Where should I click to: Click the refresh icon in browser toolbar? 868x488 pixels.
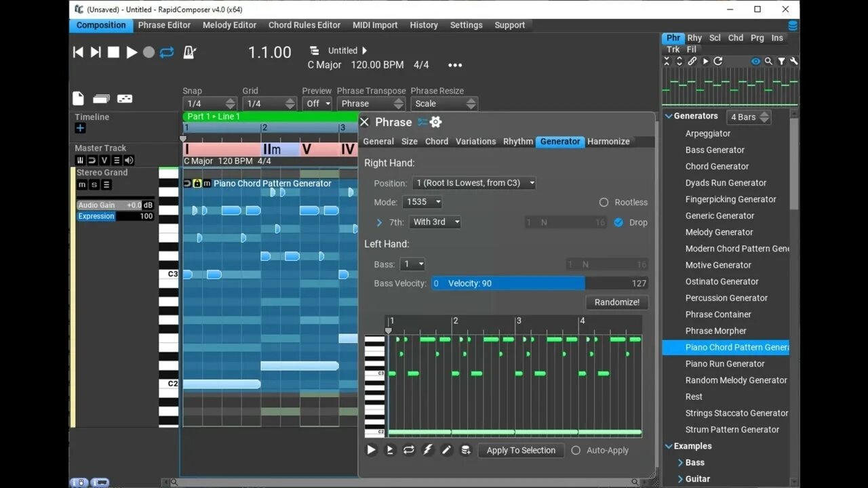point(717,61)
